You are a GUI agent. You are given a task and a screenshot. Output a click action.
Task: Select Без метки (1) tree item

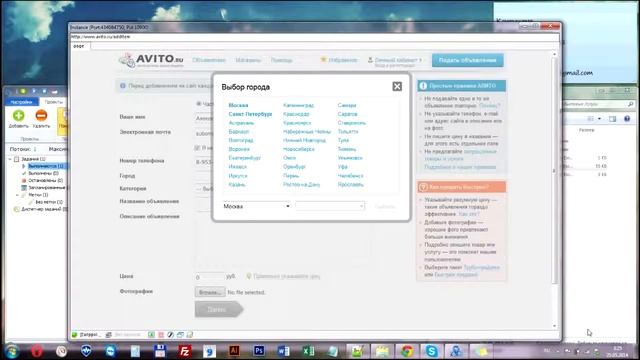coord(49,202)
